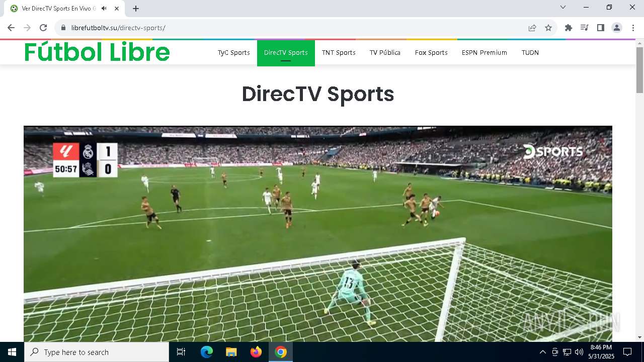Open File Explorer from taskbar
The image size is (644, 362).
[x=231, y=352]
